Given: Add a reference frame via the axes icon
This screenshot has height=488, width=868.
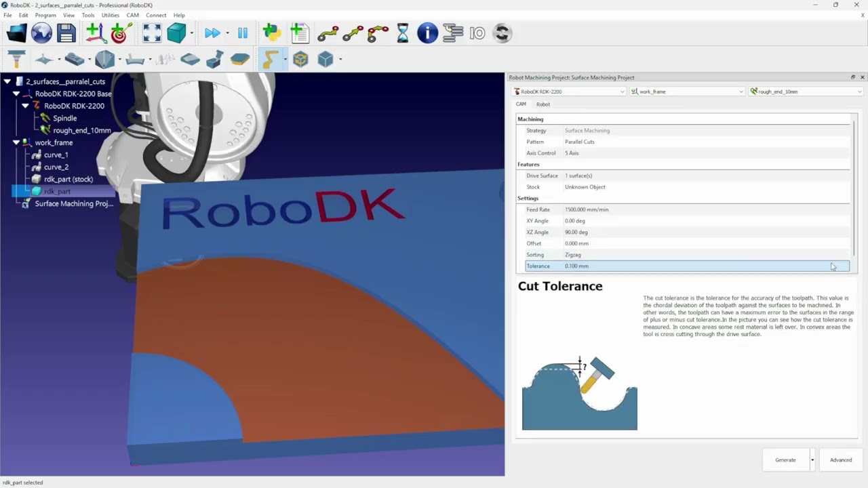Looking at the screenshot, I should tap(95, 33).
